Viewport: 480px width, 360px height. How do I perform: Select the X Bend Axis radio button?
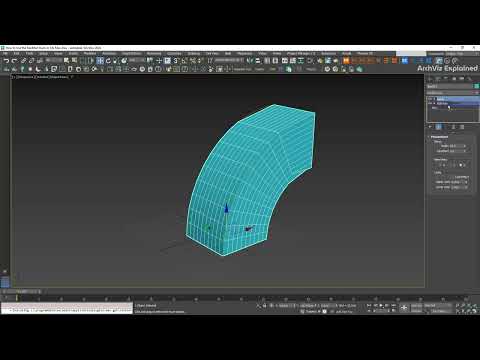point(441,165)
